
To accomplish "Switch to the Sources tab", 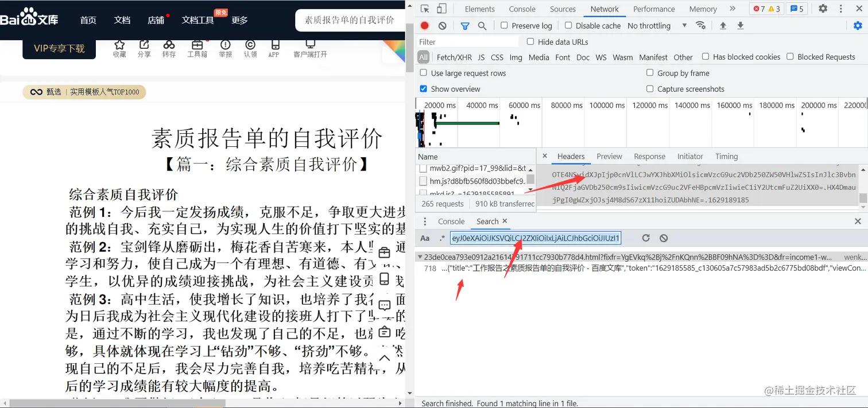I will click(x=563, y=9).
